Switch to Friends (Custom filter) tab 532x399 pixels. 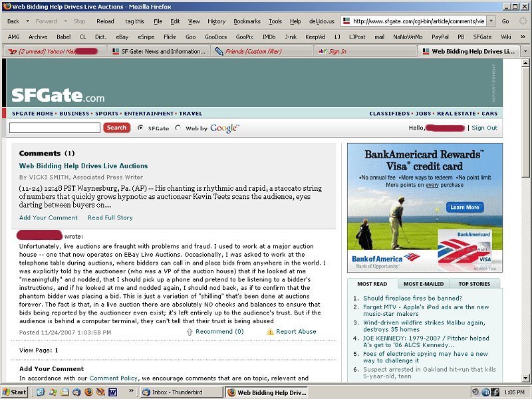coord(262,51)
